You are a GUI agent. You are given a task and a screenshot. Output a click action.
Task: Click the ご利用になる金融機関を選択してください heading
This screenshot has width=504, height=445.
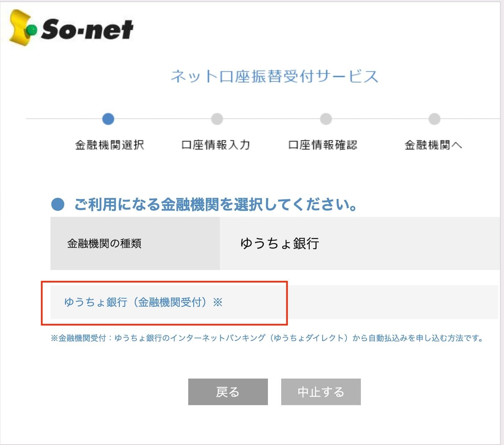tap(215, 204)
